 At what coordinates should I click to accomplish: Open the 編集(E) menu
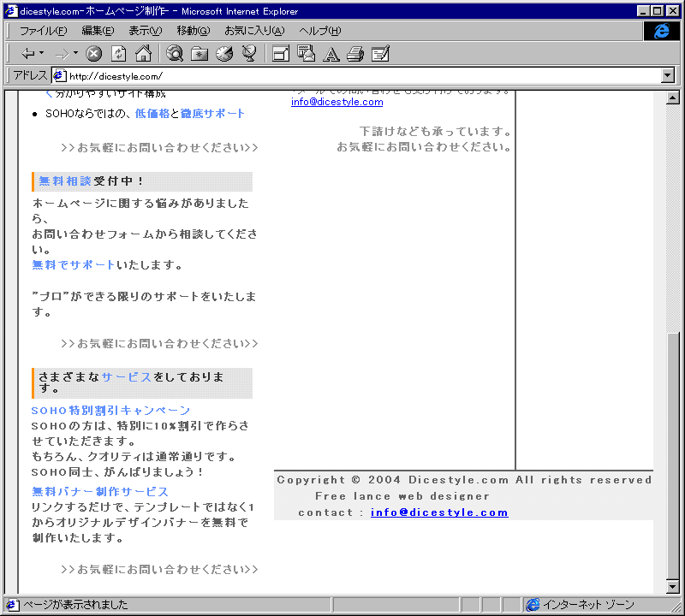(98, 31)
